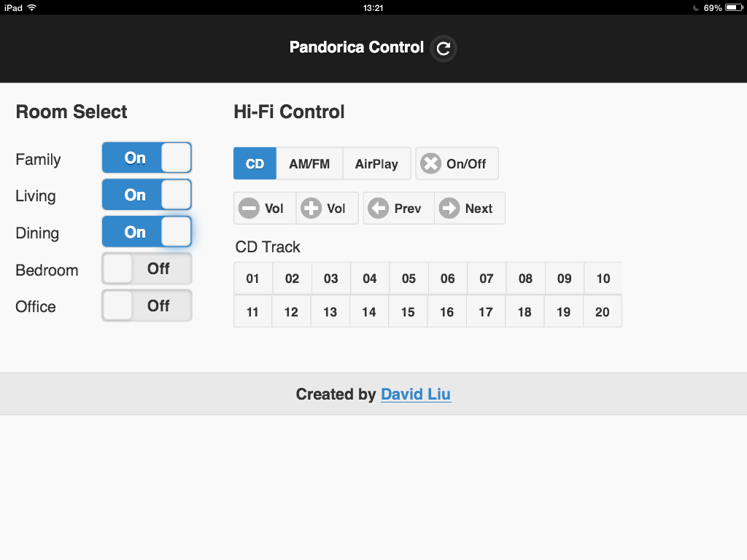
Task: Select the Prev track arrow icon
Action: tap(379, 208)
